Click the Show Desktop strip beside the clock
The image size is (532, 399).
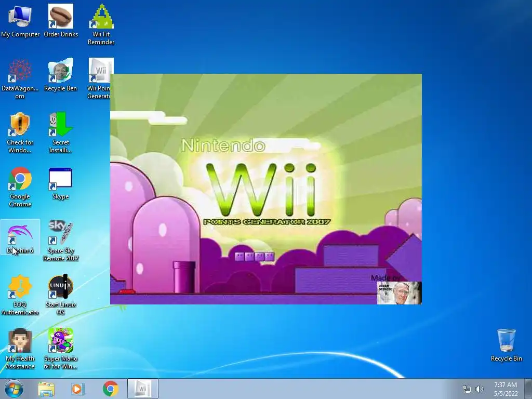tap(528, 389)
